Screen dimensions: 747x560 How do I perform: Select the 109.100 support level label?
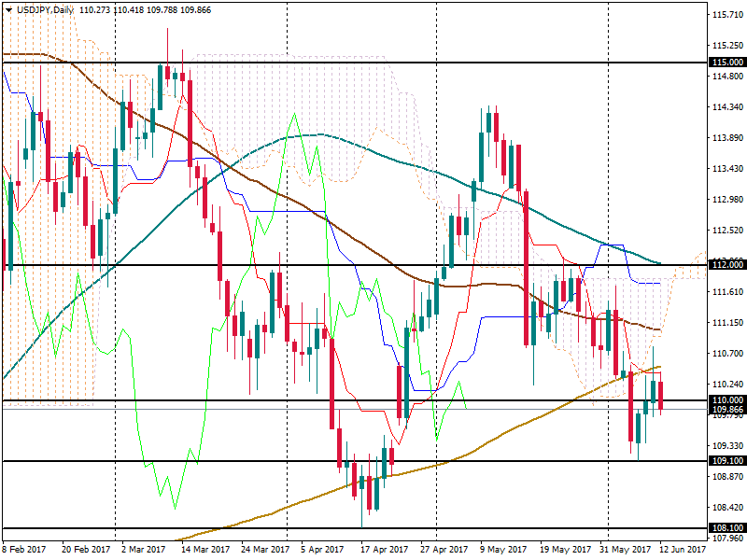point(726,461)
